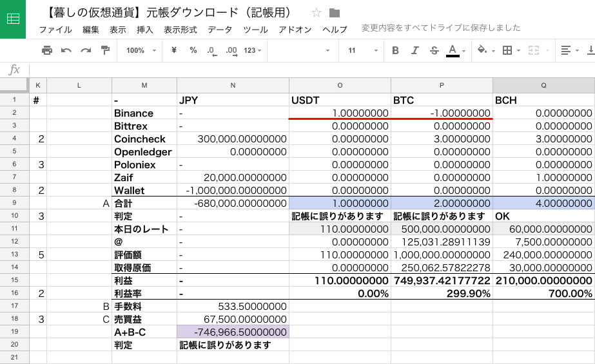Select BCH 利益 cell 210,000.00000000
This screenshot has height=364, width=595.
pos(544,281)
